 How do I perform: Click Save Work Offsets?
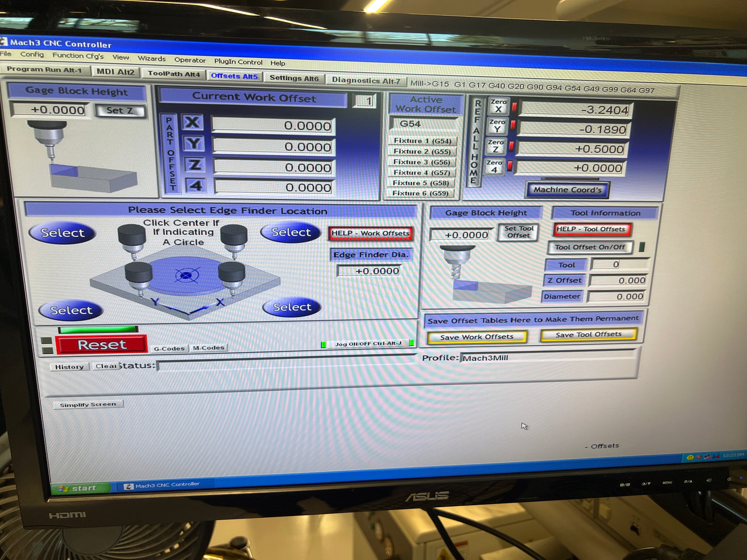[477, 337]
